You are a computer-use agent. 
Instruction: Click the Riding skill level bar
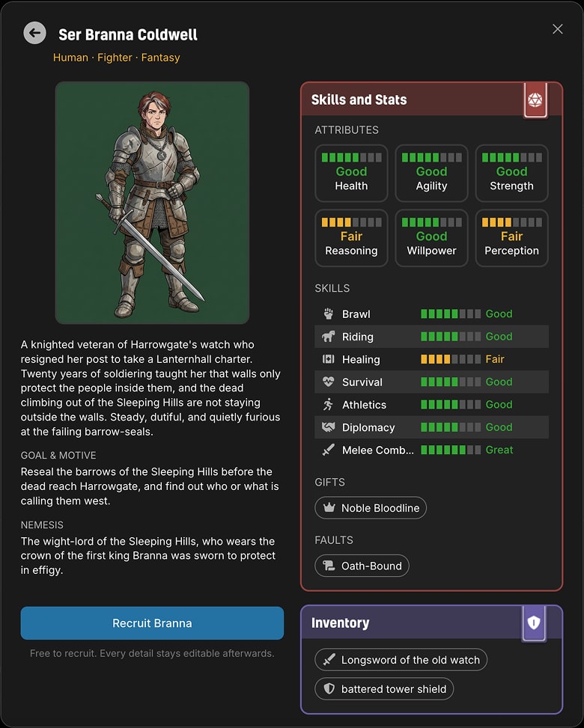451,337
